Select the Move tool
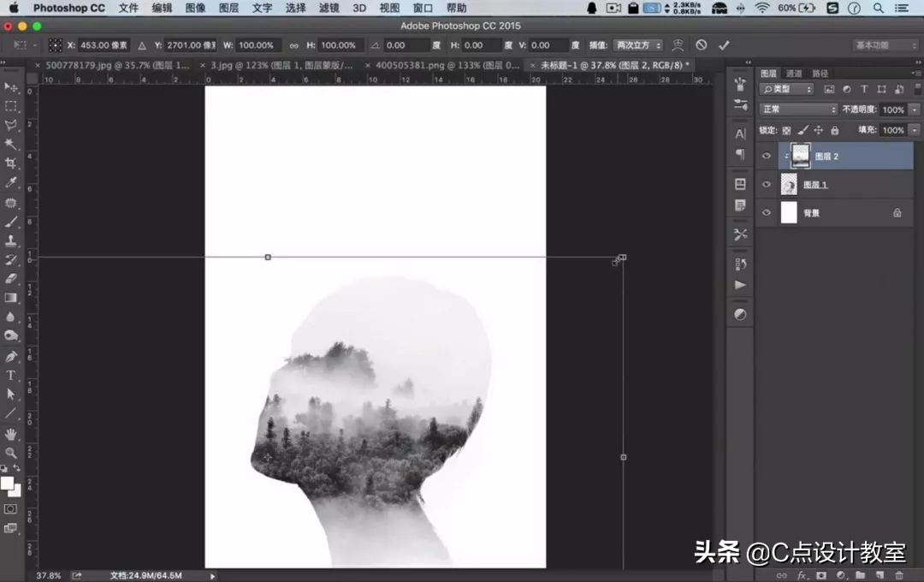Screen dimensions: 924x582 pos(11,87)
